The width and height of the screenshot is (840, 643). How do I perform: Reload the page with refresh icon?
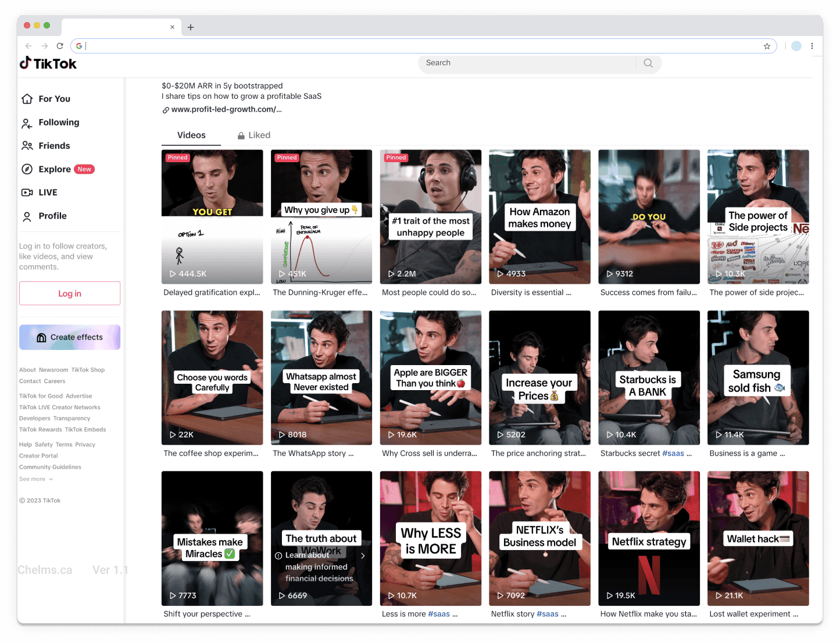60,46
